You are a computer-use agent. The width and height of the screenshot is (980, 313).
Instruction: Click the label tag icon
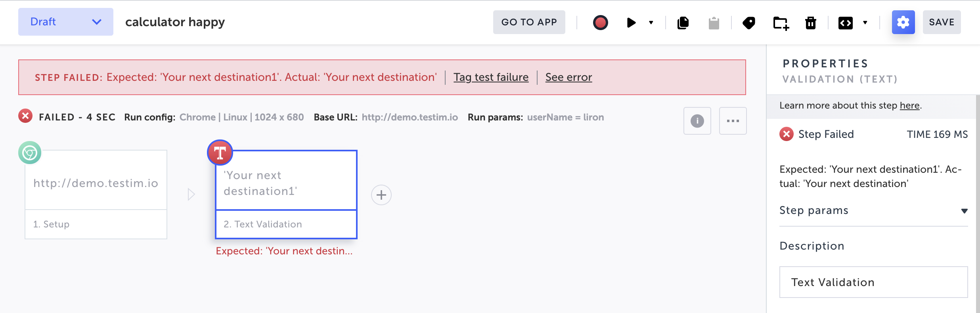[x=748, y=23]
